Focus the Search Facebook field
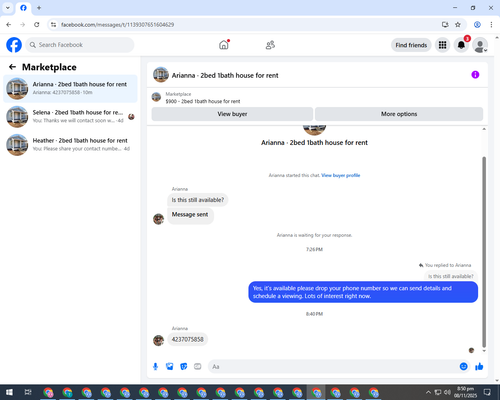Viewport: 500px width, 400px height. 80,45
